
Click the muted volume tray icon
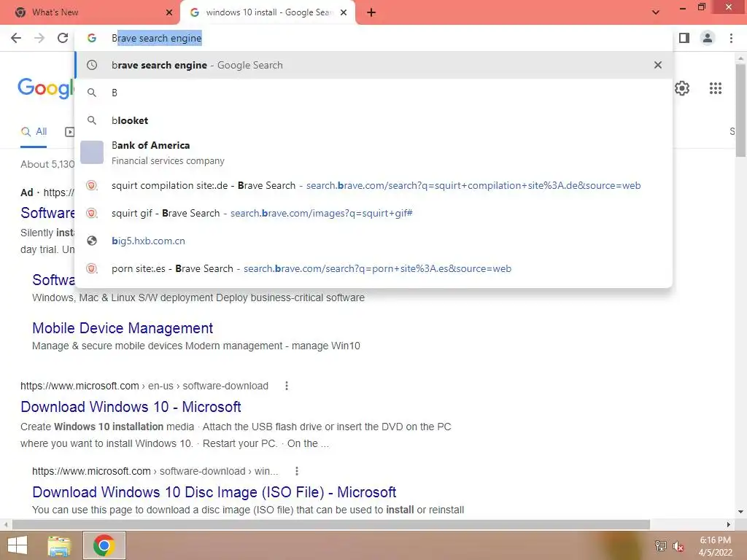tap(678, 546)
